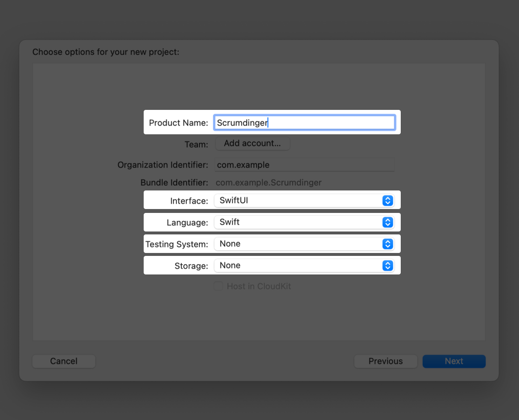Enable the Host in CloudKit checkbox
This screenshot has height=420, width=519.
218,286
